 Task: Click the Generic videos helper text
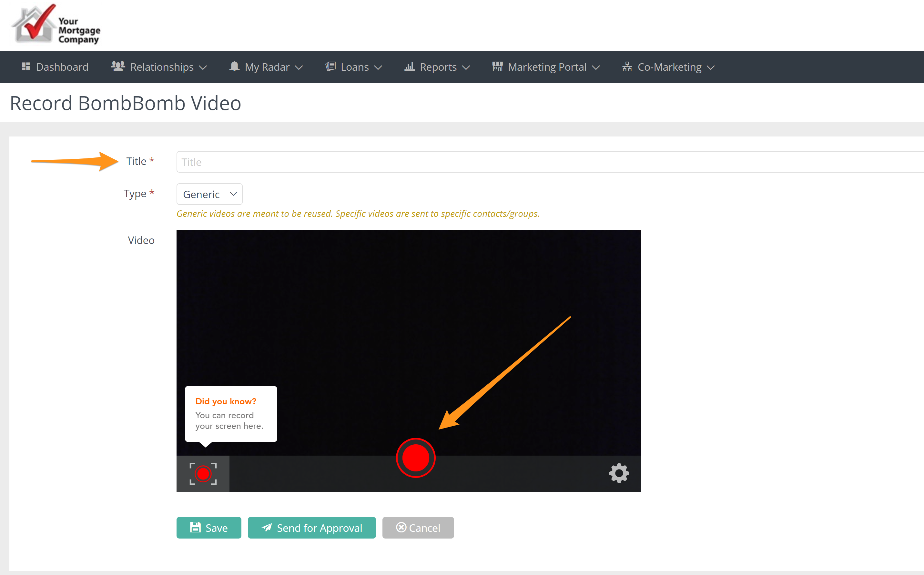358,214
